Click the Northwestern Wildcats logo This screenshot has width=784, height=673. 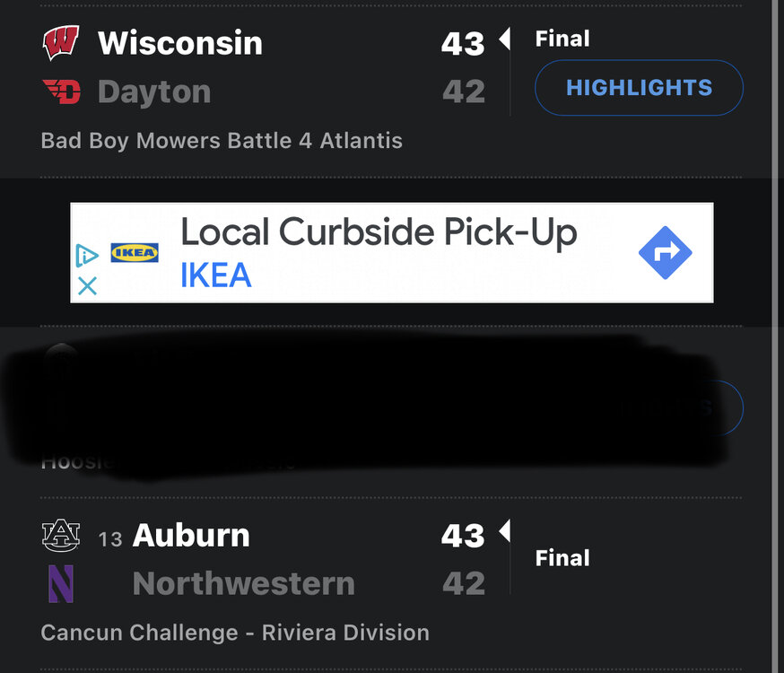click(61, 584)
